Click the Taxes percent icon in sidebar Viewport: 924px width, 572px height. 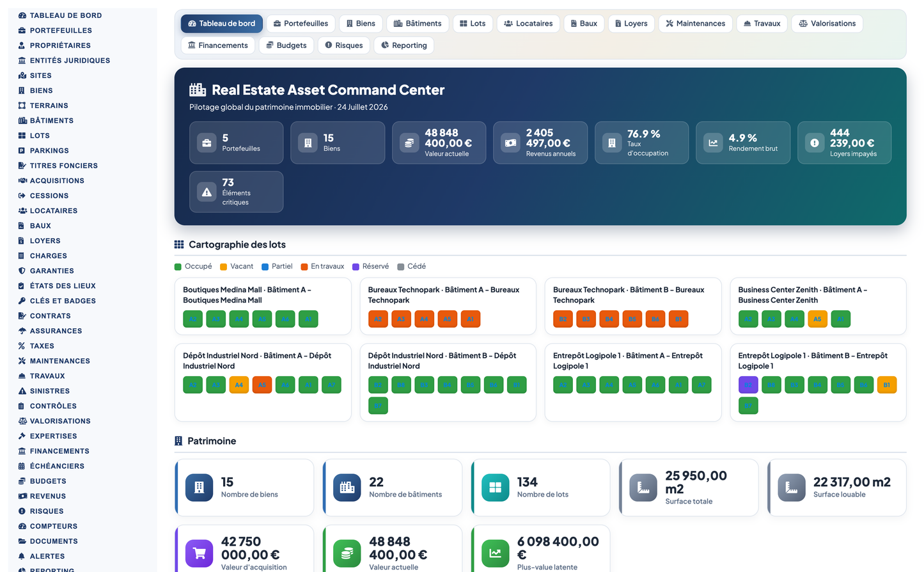[x=22, y=346]
